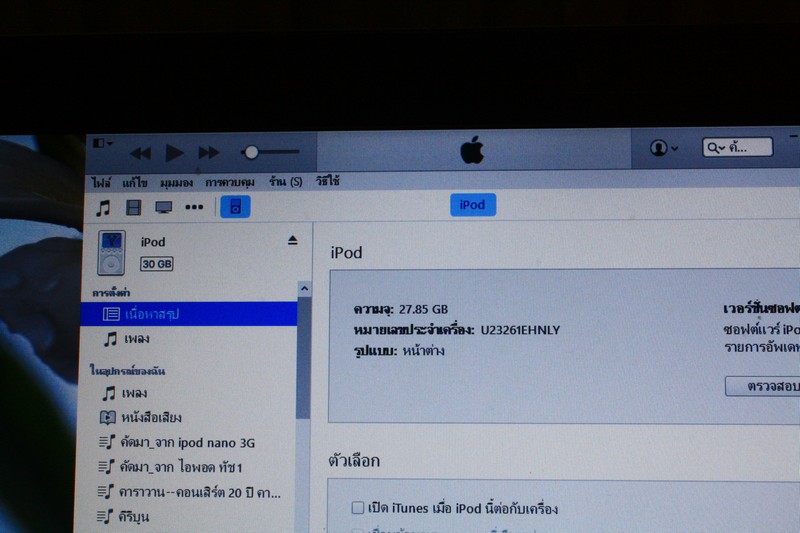Select the iPod device icon button
The height and width of the screenshot is (533, 800).
(235, 207)
